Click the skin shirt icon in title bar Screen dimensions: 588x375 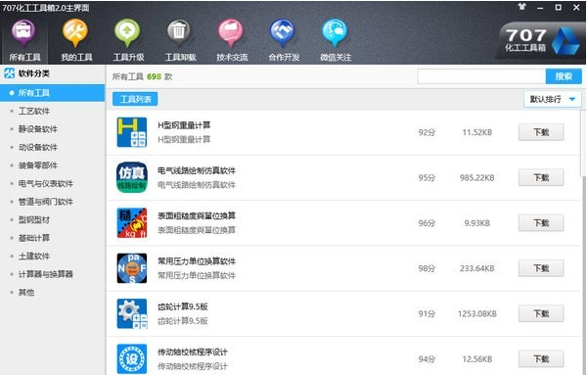click(522, 7)
